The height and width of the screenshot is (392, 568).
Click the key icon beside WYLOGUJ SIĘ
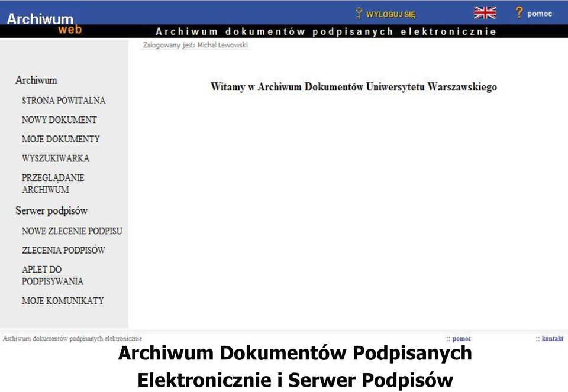359,14
